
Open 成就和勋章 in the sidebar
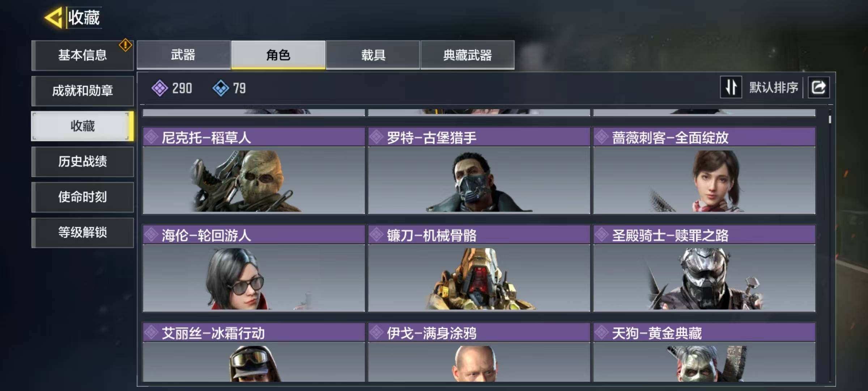82,91
